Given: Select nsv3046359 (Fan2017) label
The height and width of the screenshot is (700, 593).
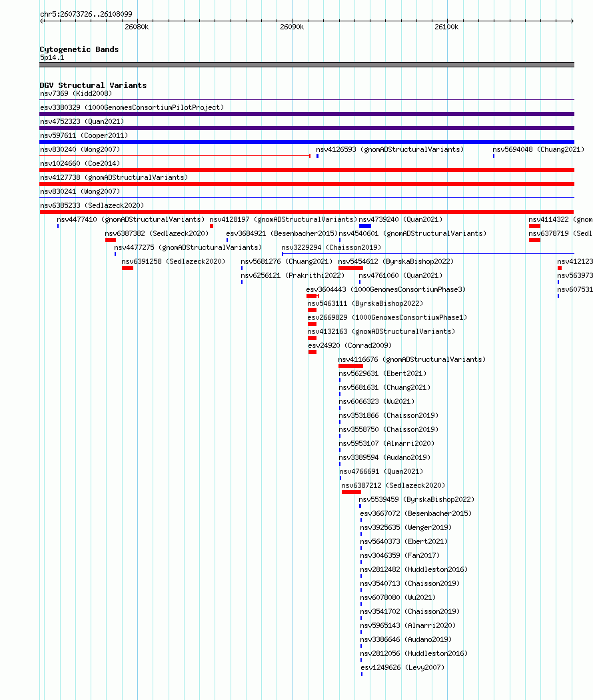Looking at the screenshot, I should [400, 556].
